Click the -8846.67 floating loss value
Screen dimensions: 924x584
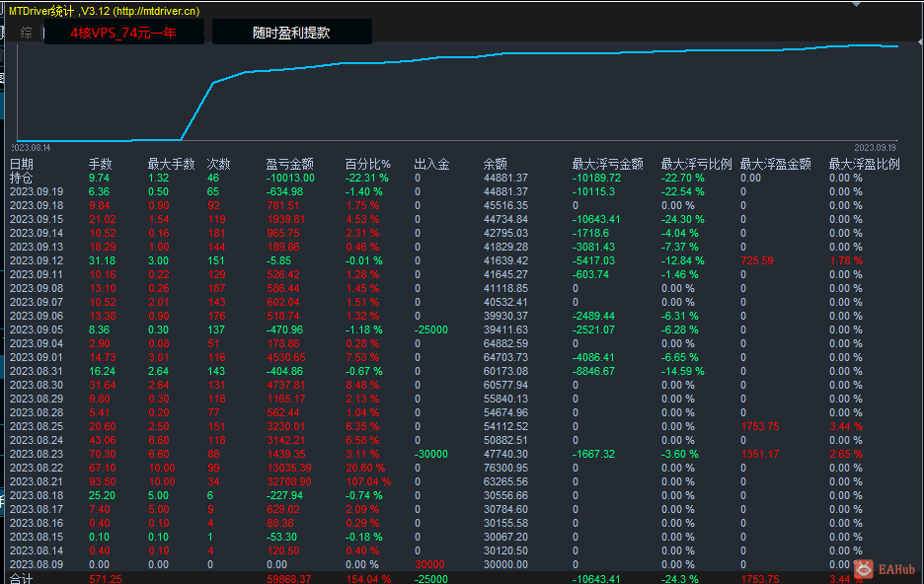point(593,372)
